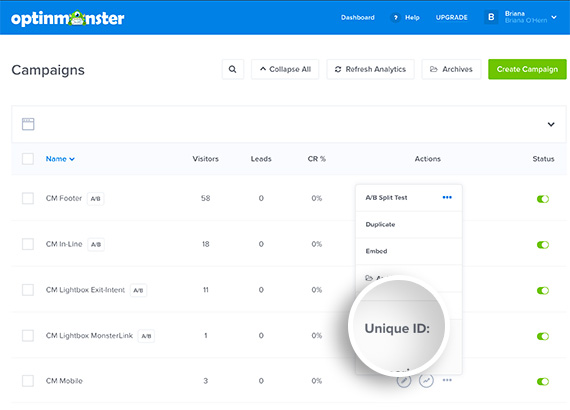Click the Collapse All button

coord(285,69)
